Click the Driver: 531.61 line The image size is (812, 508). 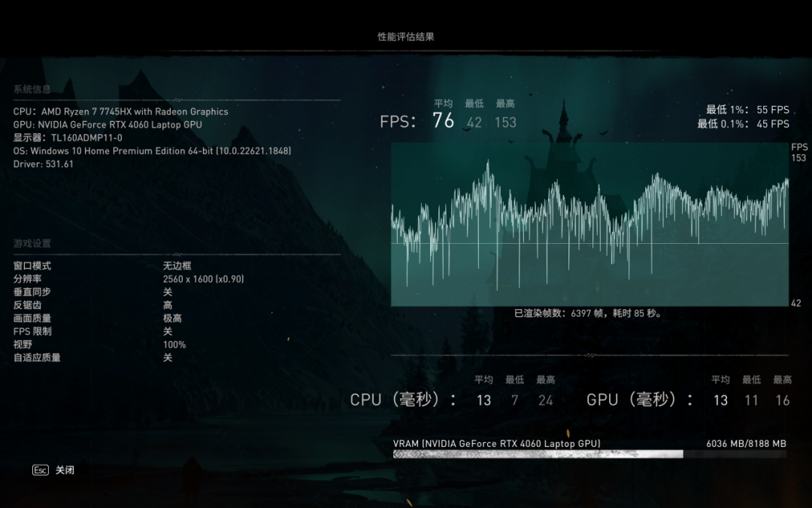(44, 164)
